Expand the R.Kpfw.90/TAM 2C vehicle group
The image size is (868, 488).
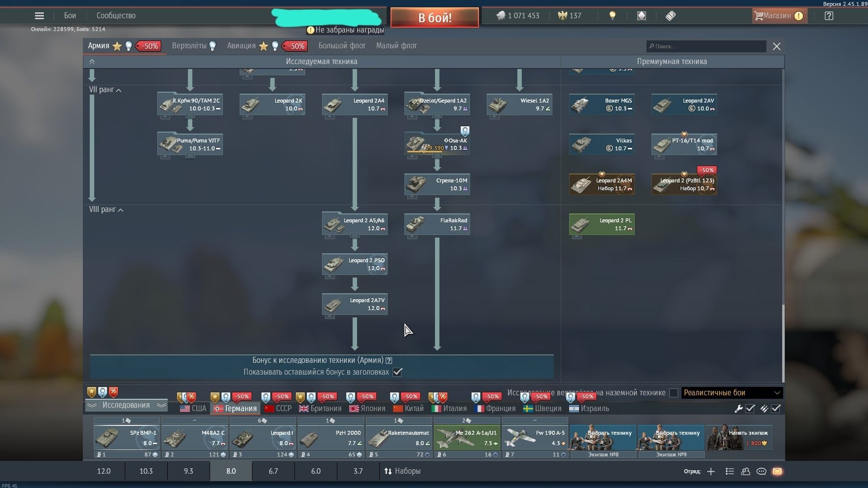click(190, 116)
